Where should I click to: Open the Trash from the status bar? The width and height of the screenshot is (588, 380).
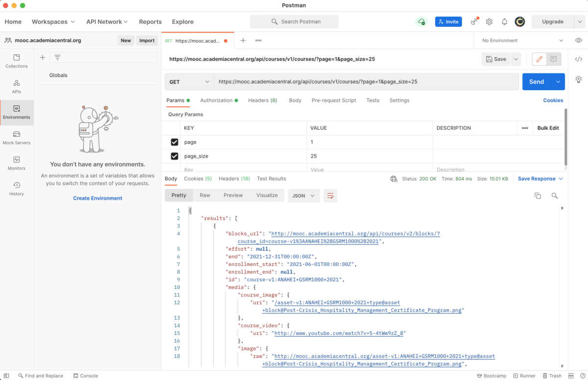tap(553, 376)
